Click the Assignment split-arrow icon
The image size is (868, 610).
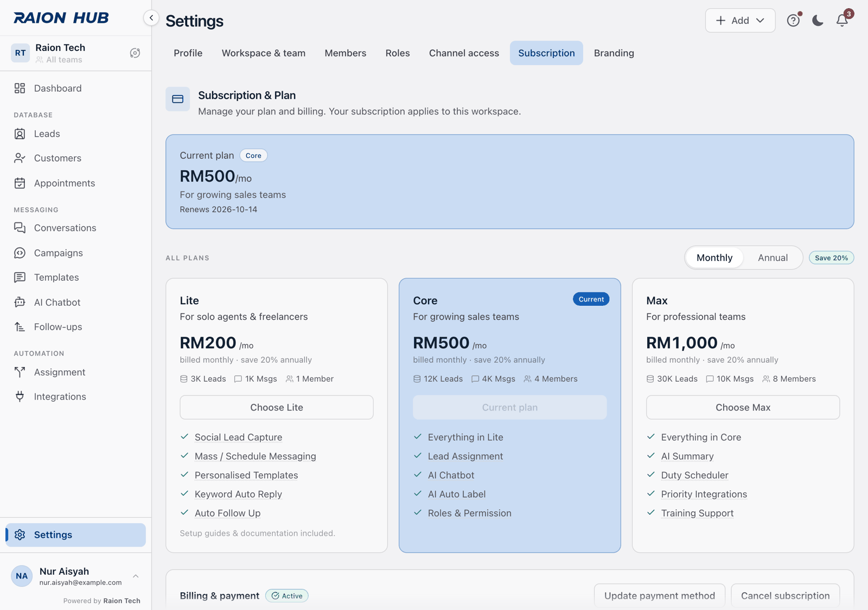[20, 373]
